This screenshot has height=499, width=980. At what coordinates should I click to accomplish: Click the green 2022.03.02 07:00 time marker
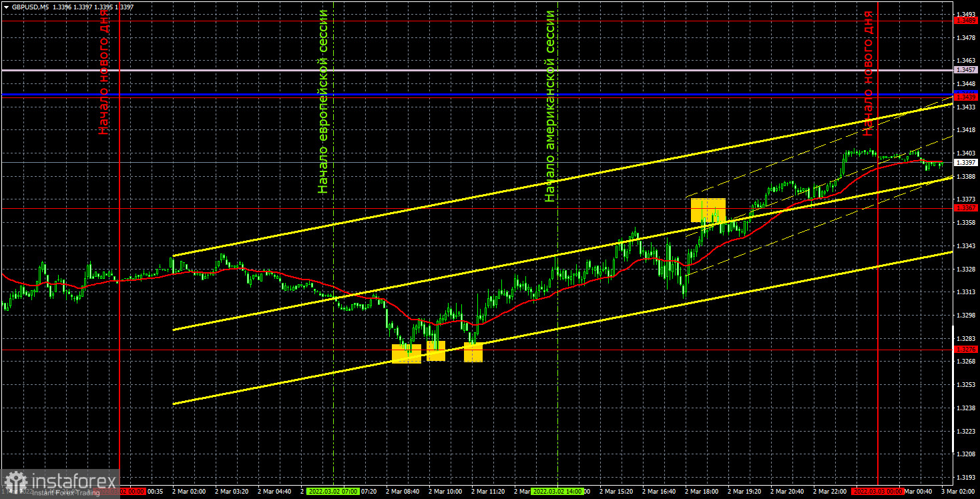[332, 492]
